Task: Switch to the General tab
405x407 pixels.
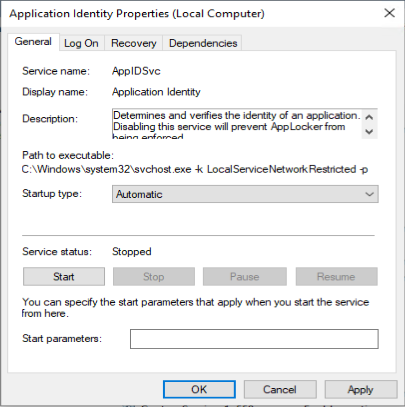Action: pyautogui.click(x=33, y=42)
